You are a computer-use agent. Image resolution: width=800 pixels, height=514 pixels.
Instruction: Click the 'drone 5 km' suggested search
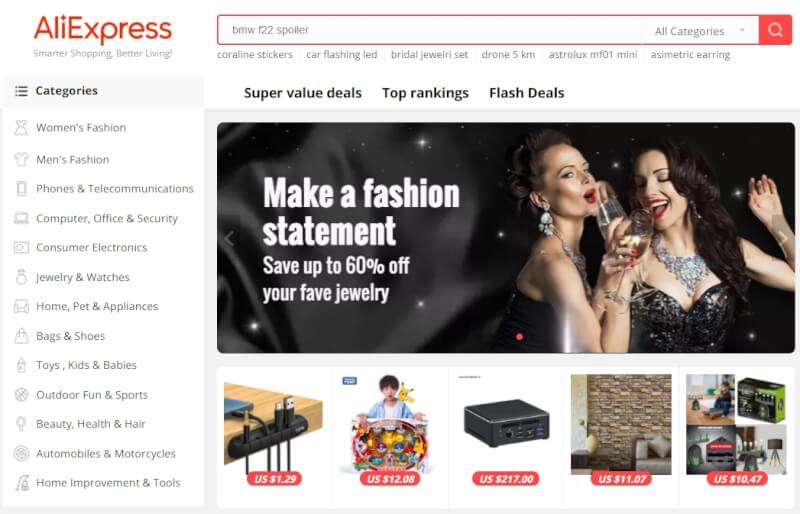508,55
